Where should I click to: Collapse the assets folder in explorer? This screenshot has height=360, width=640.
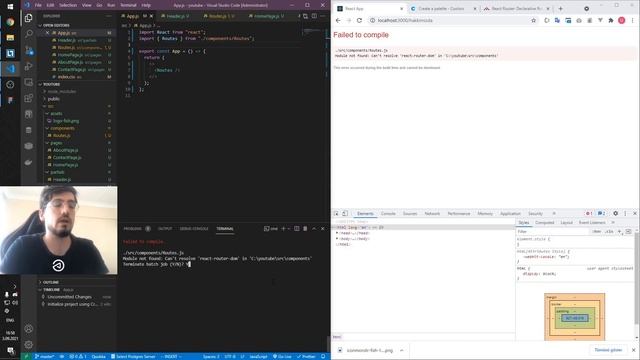(56, 113)
